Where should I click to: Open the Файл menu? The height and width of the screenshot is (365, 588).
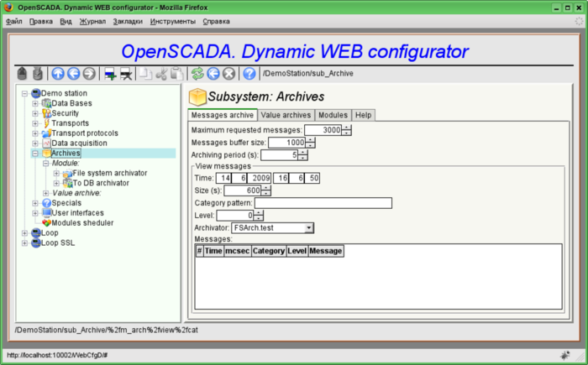[x=14, y=21]
